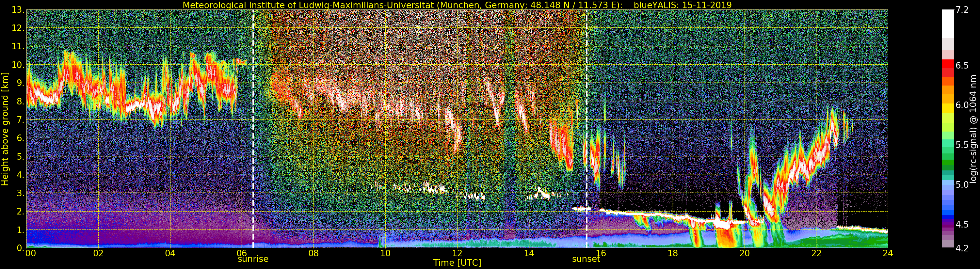Click the time axis tick label 10
Viewport: 980px width, 269px height.
coord(385,253)
